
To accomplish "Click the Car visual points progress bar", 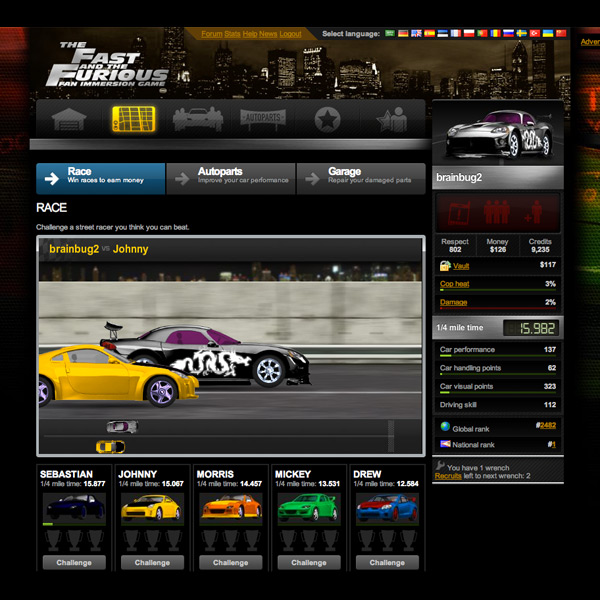I will (x=498, y=393).
